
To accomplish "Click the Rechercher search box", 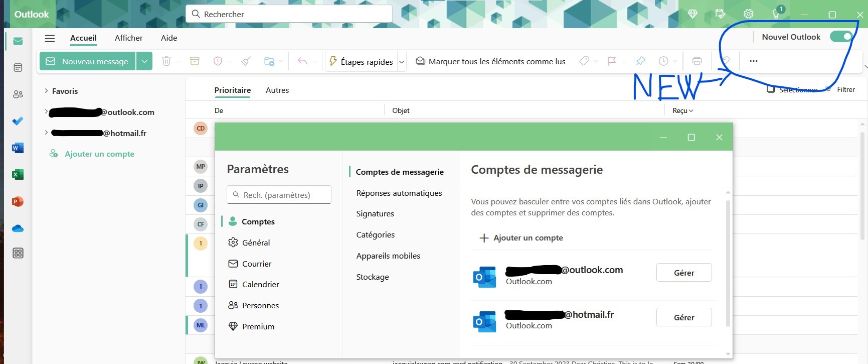I will (x=289, y=14).
